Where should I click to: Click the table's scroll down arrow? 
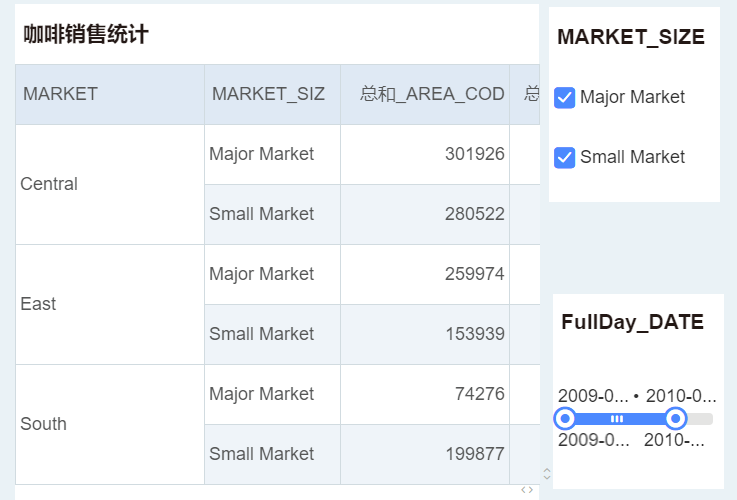coord(547,476)
